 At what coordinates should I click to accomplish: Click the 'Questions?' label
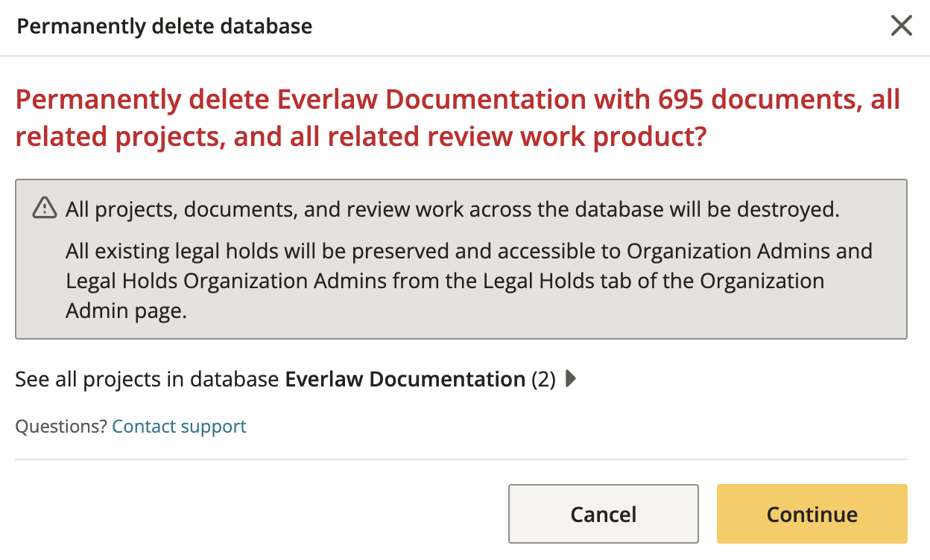coord(62,427)
